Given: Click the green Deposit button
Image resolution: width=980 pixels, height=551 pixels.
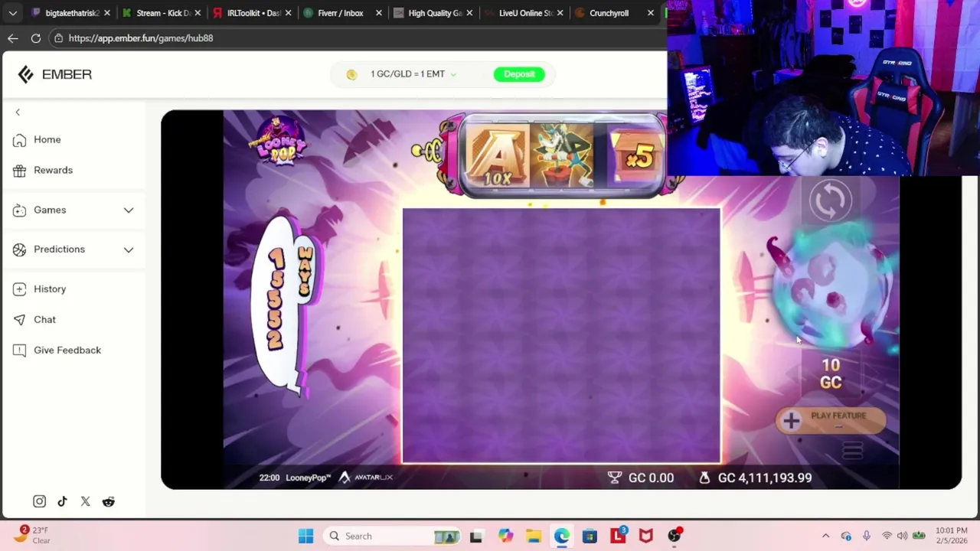Looking at the screenshot, I should (x=519, y=74).
